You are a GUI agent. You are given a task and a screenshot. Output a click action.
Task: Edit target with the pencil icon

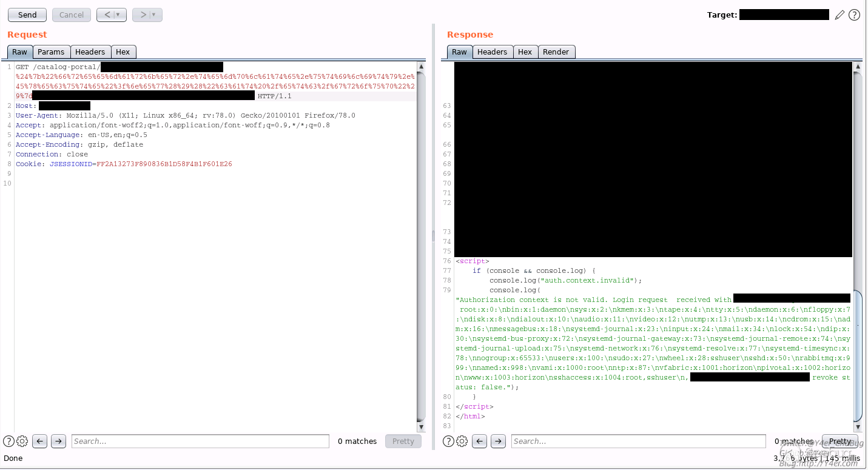(x=839, y=15)
